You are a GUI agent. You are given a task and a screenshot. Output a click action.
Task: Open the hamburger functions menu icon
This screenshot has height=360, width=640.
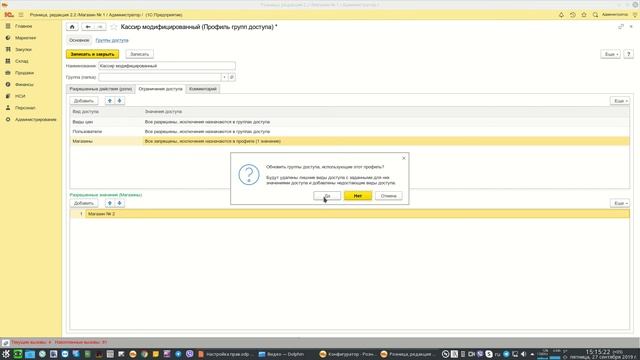click(x=21, y=15)
